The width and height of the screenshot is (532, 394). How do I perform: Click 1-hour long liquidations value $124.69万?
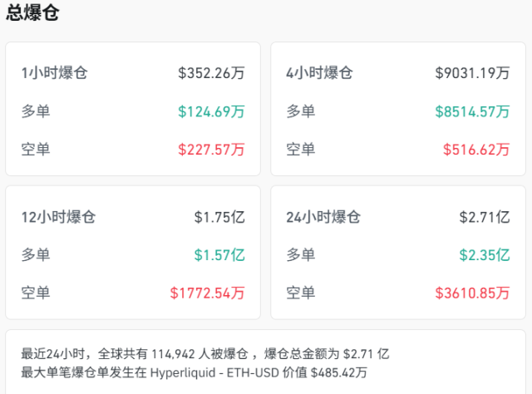[211, 111]
